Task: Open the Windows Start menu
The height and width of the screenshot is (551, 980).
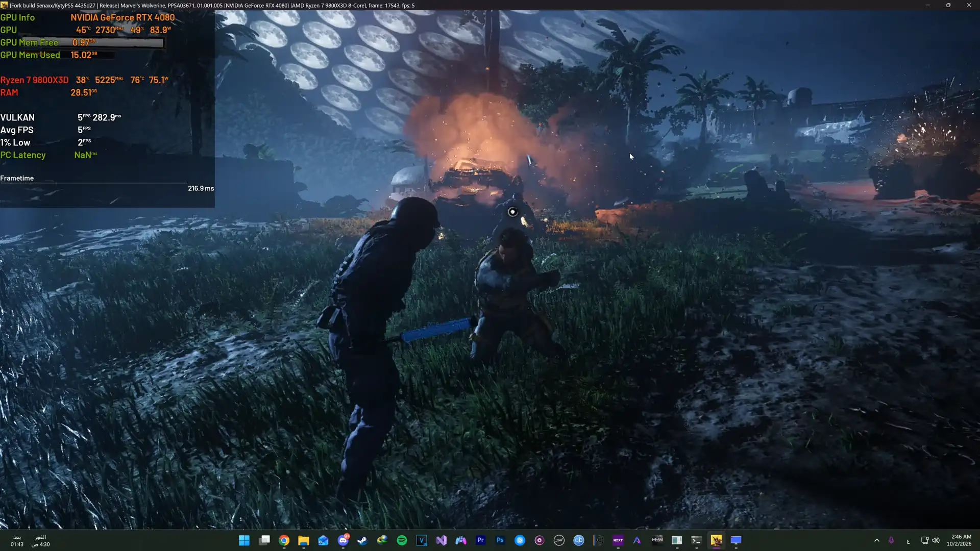Action: 244,540
